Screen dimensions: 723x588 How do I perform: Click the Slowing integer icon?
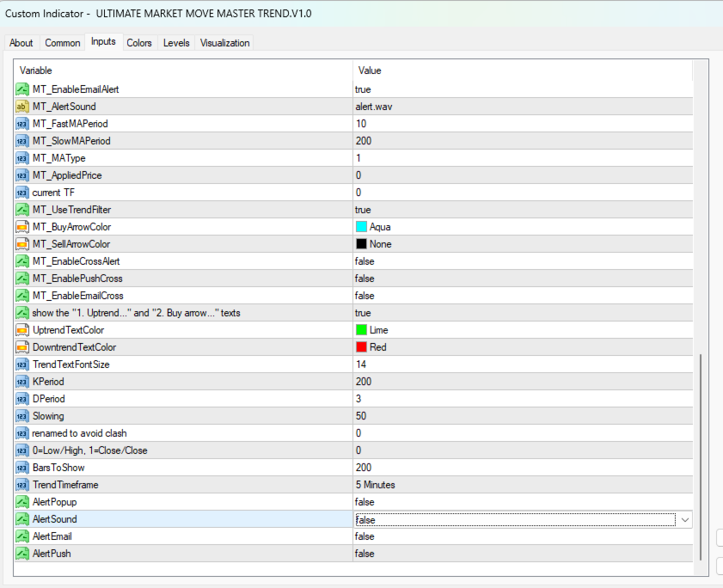[x=22, y=416]
